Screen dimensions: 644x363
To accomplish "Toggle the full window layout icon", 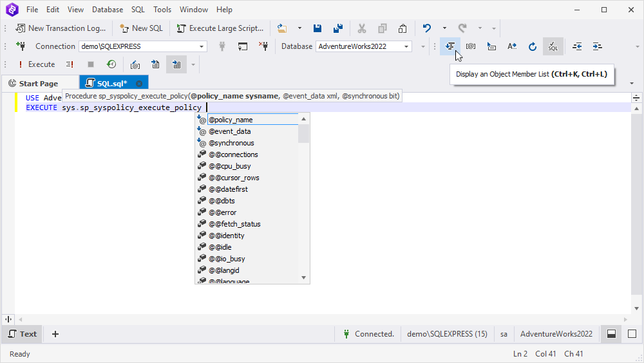I will tap(632, 334).
